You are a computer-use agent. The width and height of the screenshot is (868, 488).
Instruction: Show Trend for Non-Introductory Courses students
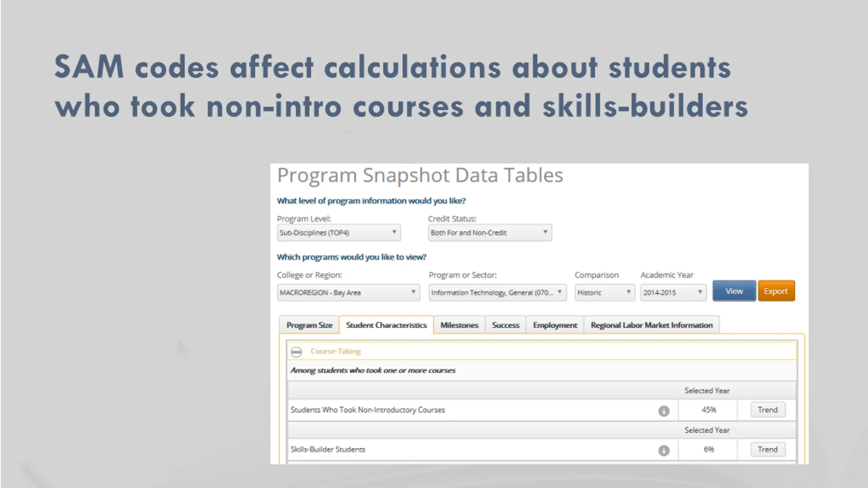(x=768, y=410)
